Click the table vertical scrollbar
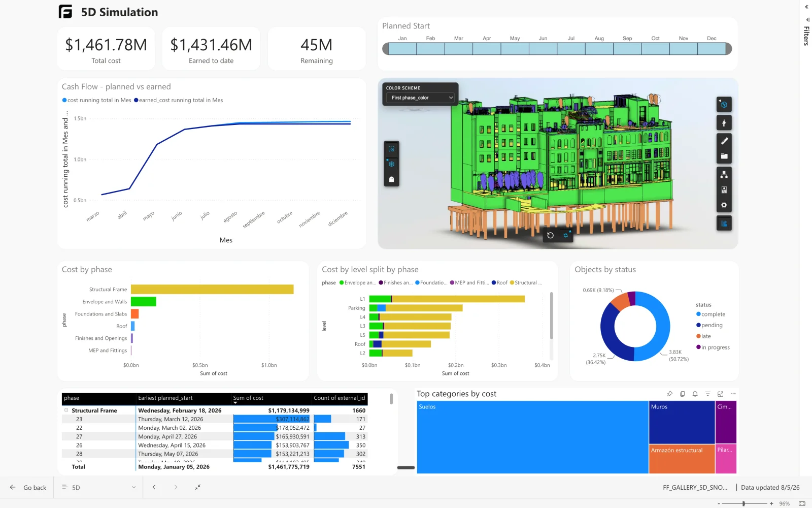 click(391, 399)
